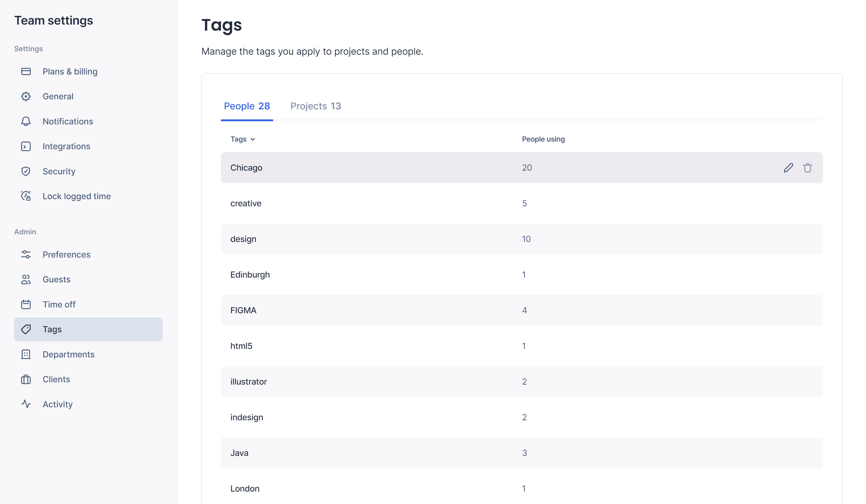The height and width of the screenshot is (504, 866).
Task: Click the Notifications bell icon
Action: click(26, 121)
